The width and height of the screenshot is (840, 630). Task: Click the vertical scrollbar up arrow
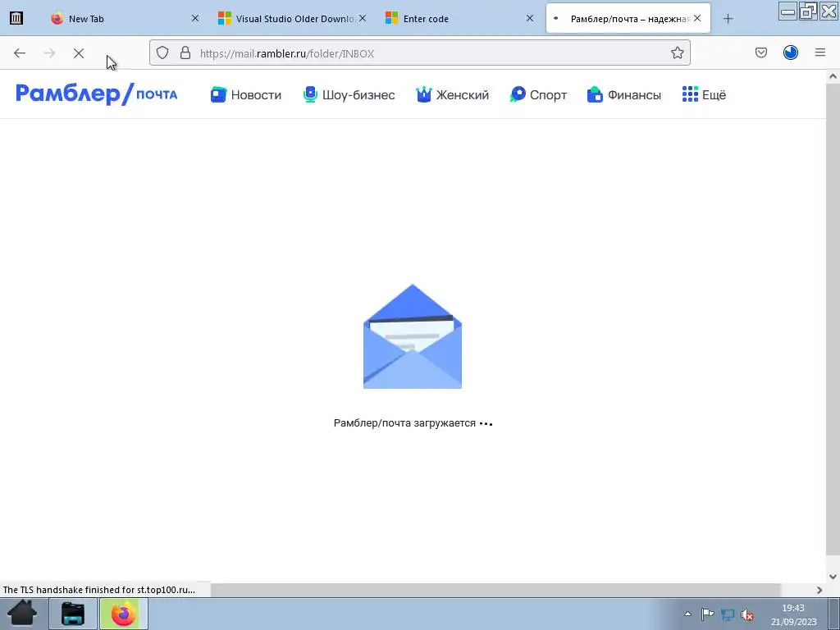(x=833, y=76)
